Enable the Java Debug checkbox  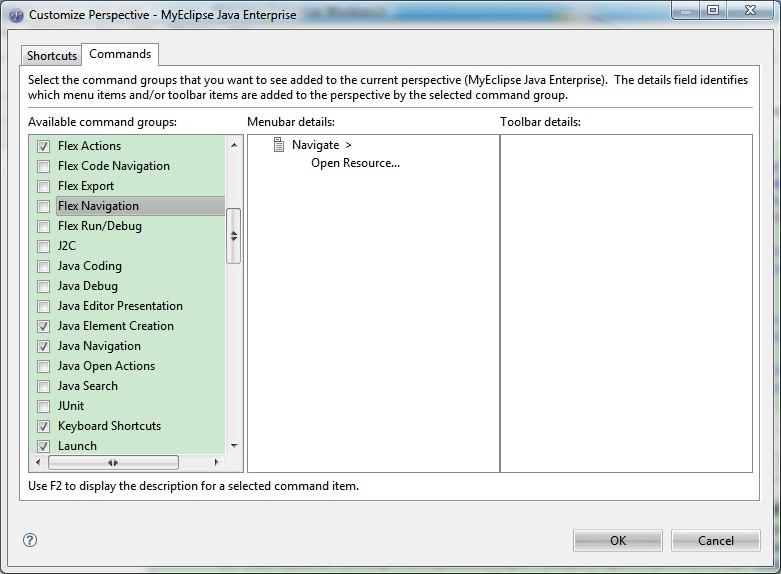(43, 286)
